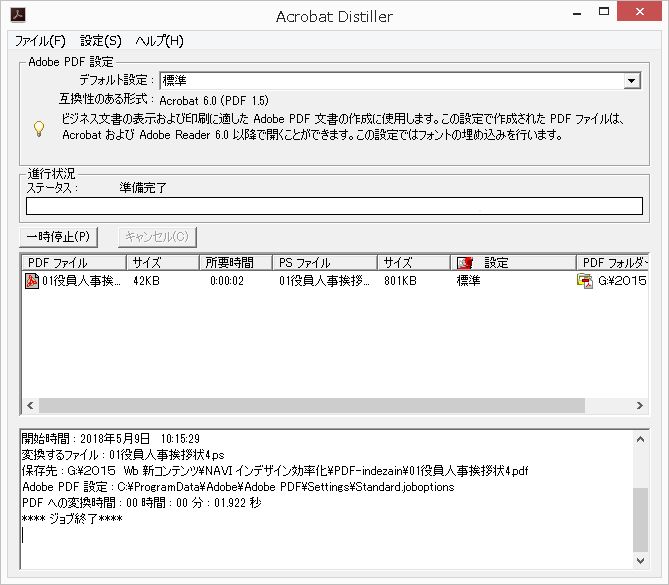Image resolution: width=669 pixels, height=585 pixels.
Task: Click the log pane vertical scrollbar thumb
Action: (x=640, y=520)
